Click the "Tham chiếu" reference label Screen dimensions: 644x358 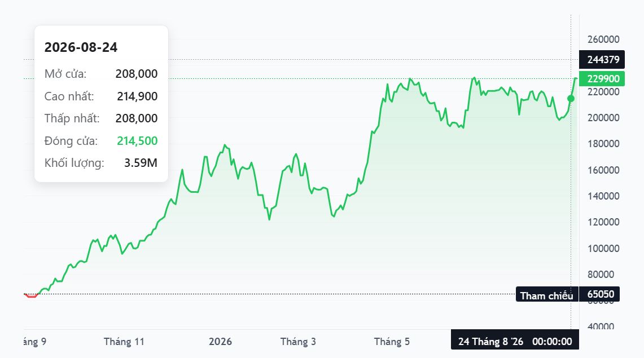click(x=547, y=295)
